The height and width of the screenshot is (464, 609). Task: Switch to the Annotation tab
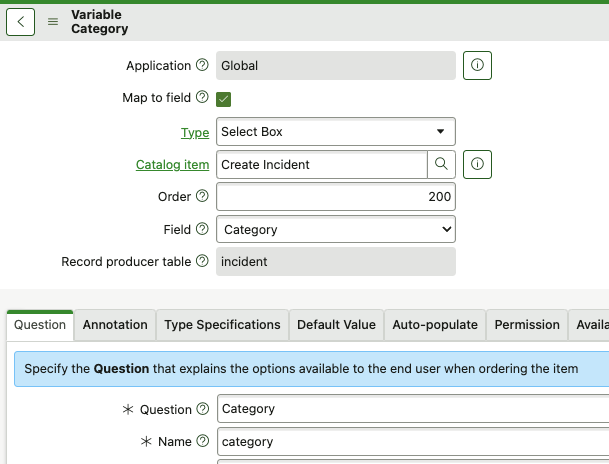click(115, 325)
